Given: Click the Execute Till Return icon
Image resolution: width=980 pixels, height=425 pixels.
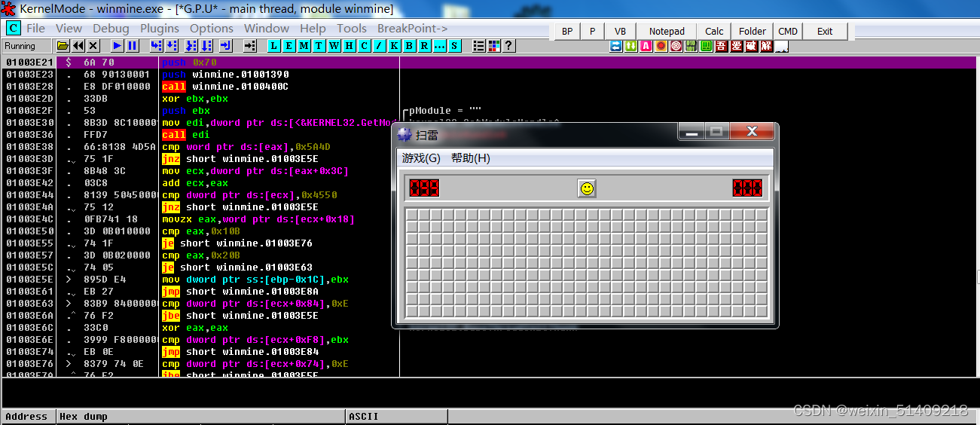Looking at the screenshot, I should (226, 46).
